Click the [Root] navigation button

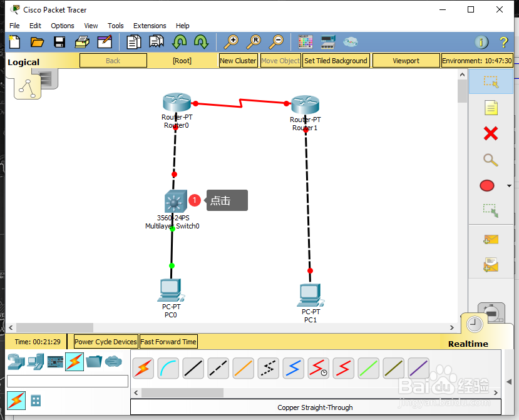182,61
